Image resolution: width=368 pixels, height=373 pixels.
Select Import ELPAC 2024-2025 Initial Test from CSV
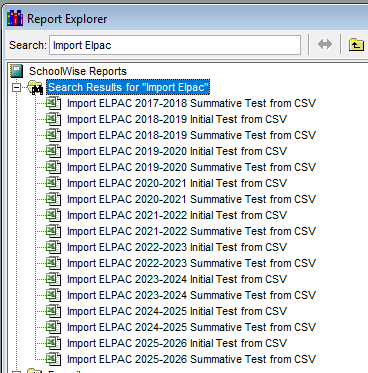pyautogui.click(x=177, y=311)
